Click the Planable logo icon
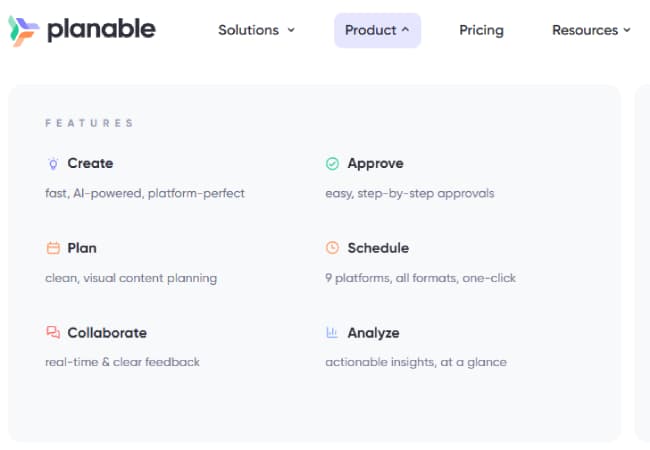This screenshot has height=450, width=650. (23, 30)
